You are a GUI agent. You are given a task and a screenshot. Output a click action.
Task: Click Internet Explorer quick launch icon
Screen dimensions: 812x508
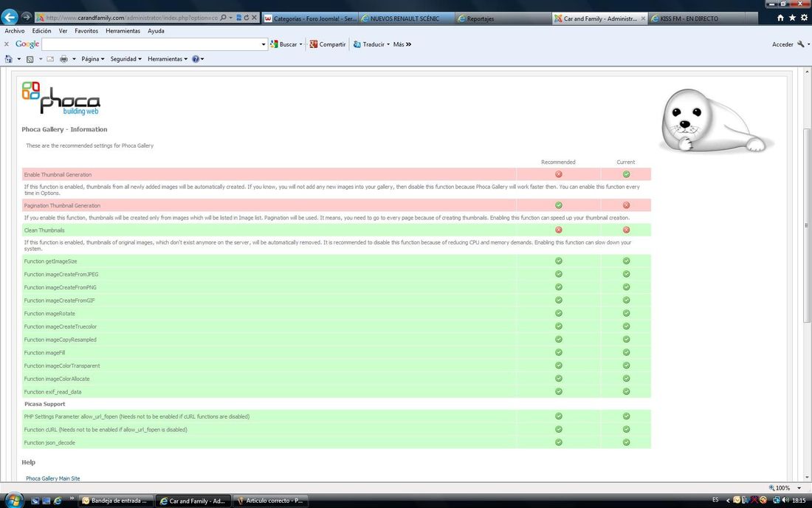tap(58, 501)
